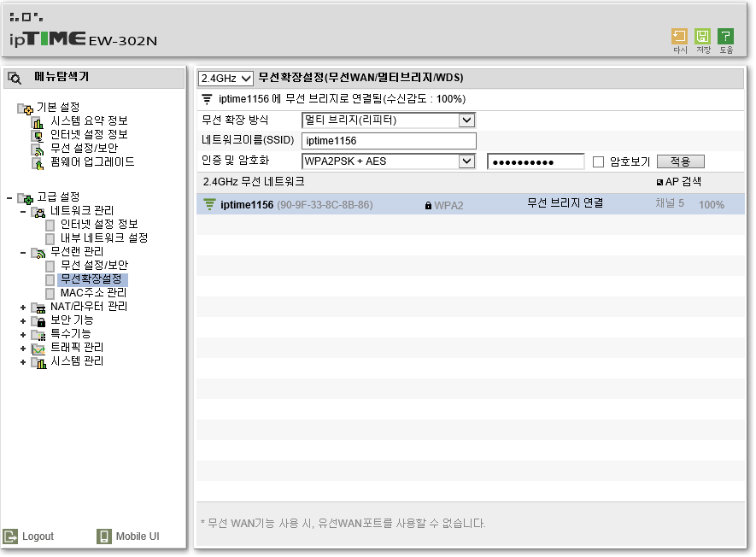Click the 펌웨어 업그레이드 icon
Image resolution: width=756 pixels, height=557 pixels.
point(37,163)
